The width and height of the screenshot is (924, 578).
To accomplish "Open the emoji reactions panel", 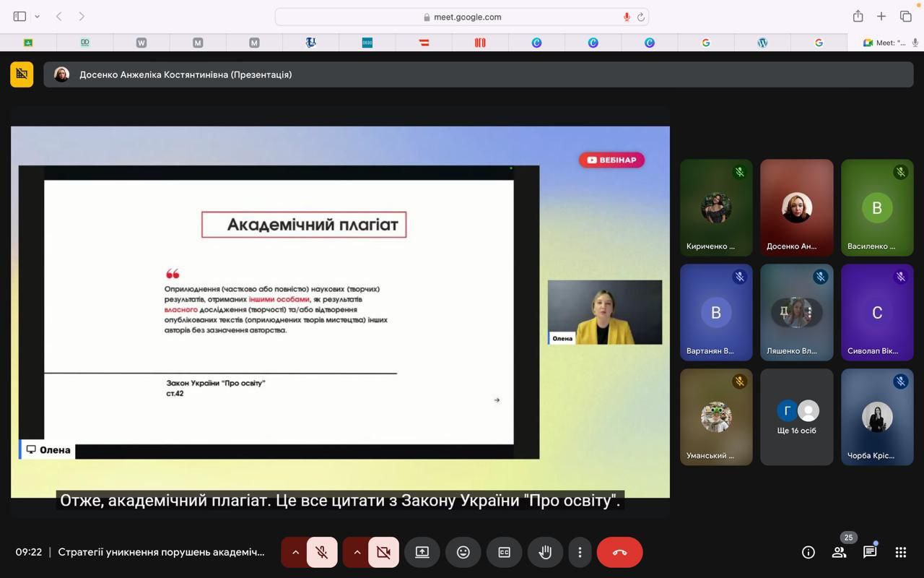I will click(x=463, y=552).
